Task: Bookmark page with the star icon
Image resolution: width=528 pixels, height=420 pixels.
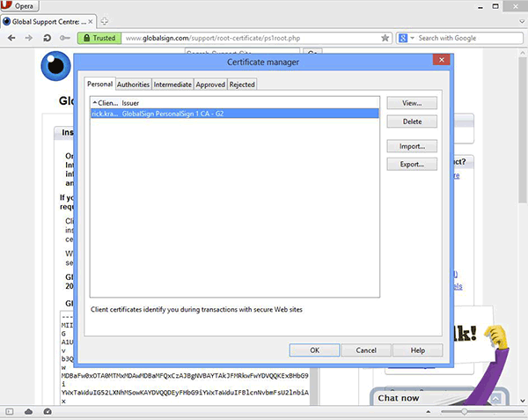Action: tap(385, 38)
